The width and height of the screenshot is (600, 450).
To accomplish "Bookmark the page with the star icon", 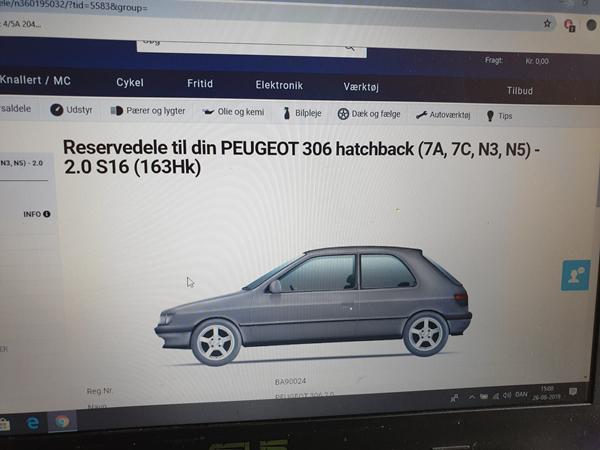I will tap(547, 24).
